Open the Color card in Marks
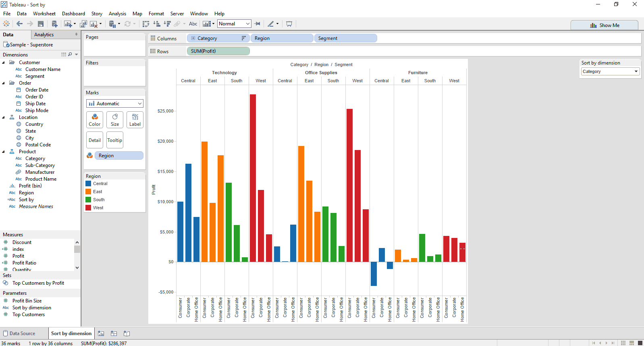This screenshot has width=644, height=346. 95,120
